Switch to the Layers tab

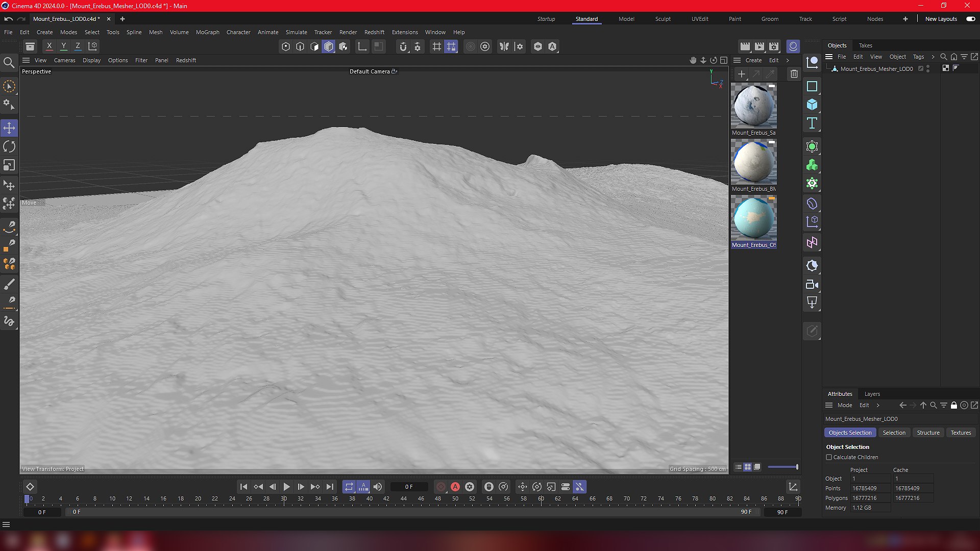872,394
